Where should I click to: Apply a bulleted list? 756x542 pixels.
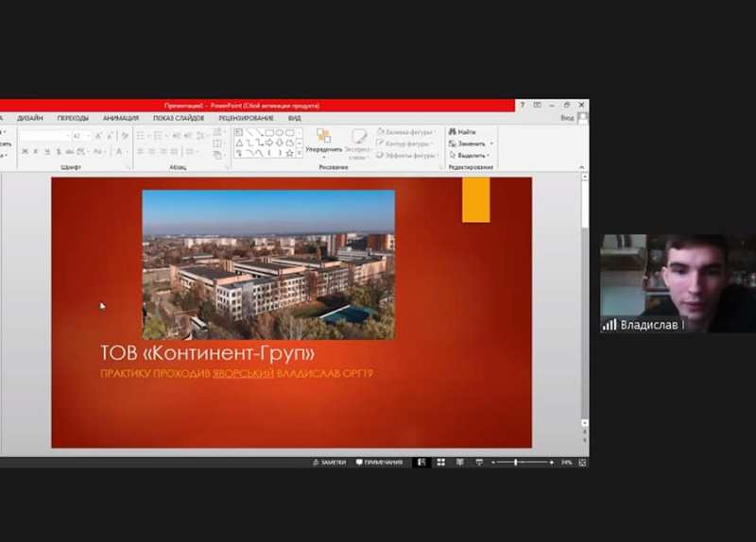(x=143, y=136)
